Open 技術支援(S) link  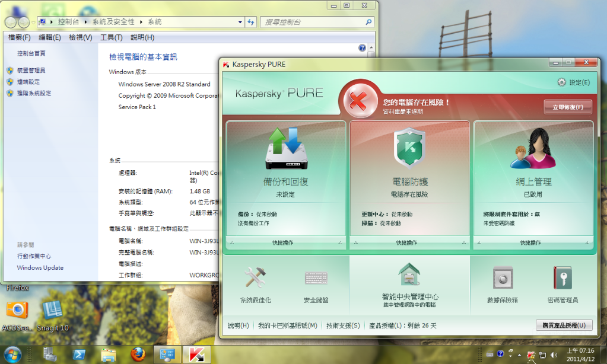(x=343, y=325)
